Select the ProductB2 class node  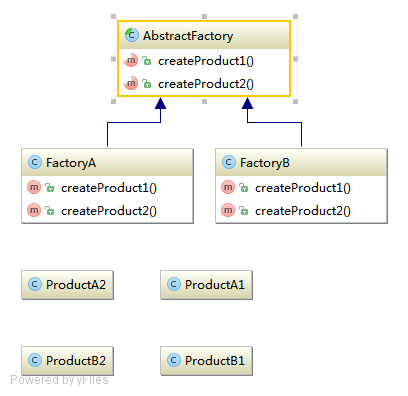[67, 361]
